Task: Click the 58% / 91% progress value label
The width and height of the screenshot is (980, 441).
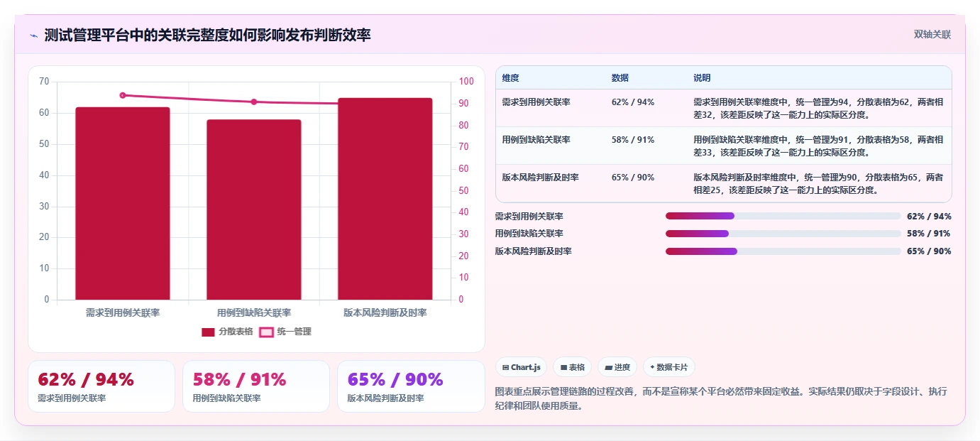Action: tap(929, 234)
